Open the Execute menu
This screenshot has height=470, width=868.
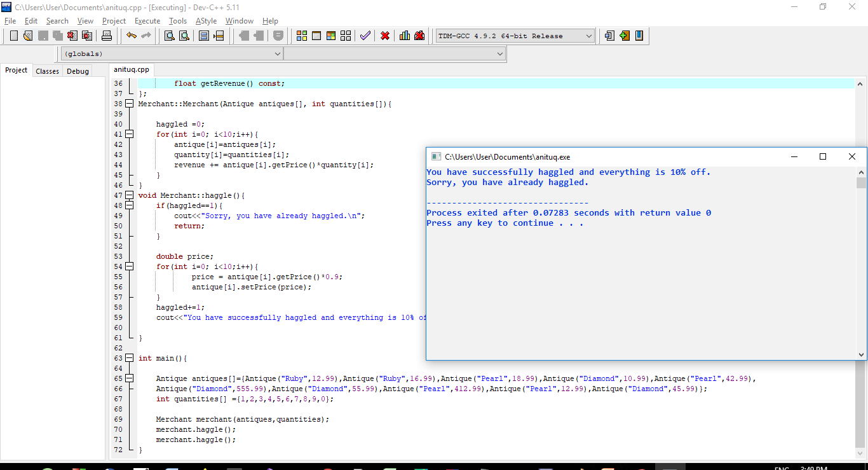[147, 21]
